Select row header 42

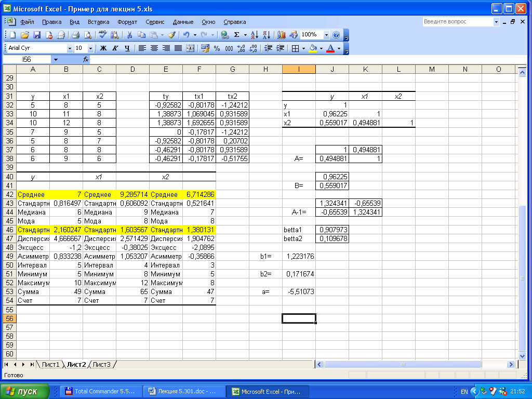click(9, 194)
